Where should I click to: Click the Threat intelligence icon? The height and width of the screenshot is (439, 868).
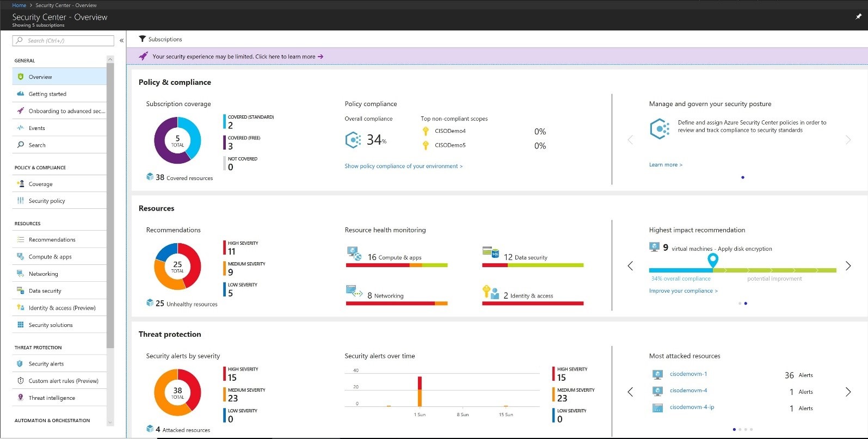coord(21,398)
